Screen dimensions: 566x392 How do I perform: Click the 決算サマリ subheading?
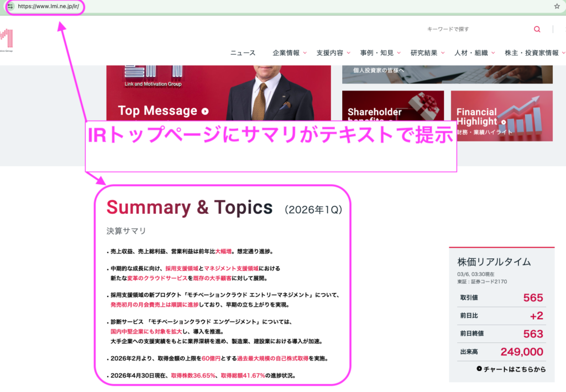tap(127, 231)
